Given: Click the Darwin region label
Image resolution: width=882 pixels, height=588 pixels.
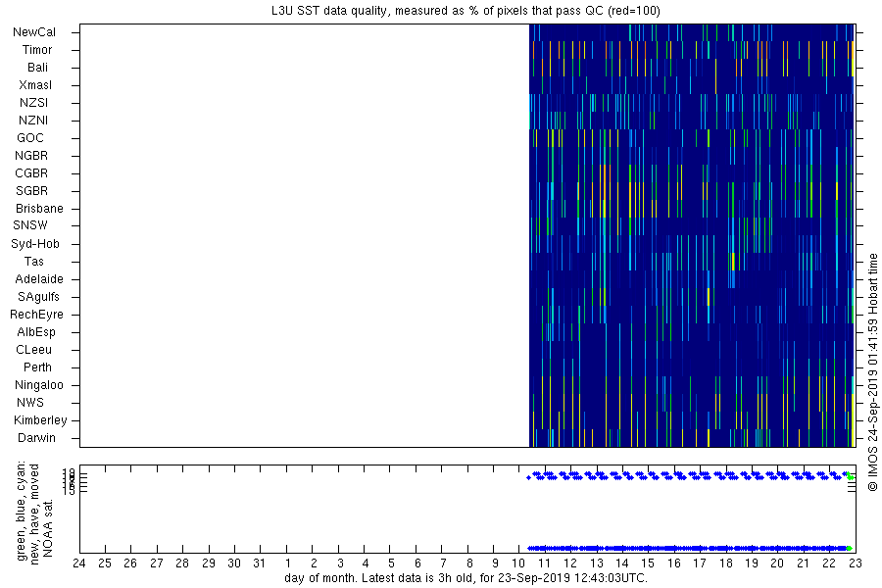Looking at the screenshot, I should point(36,438).
